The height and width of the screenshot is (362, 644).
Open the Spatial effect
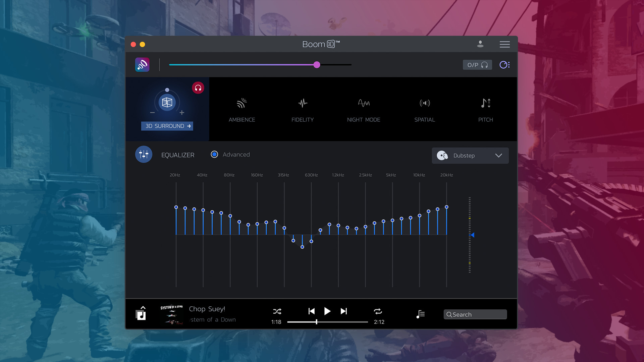tap(425, 103)
